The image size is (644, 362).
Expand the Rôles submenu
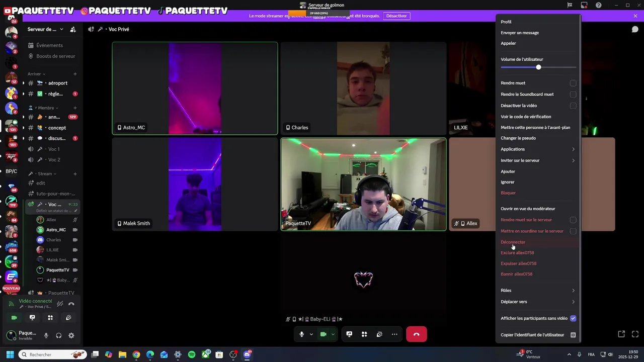tap(538, 290)
